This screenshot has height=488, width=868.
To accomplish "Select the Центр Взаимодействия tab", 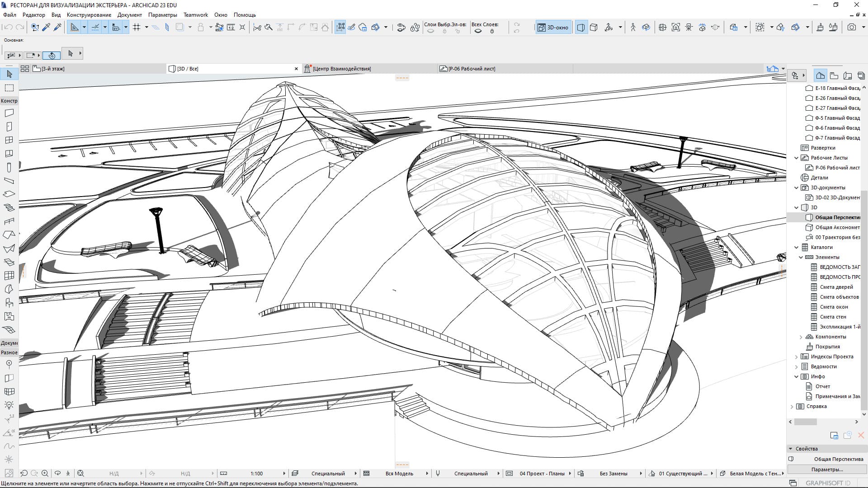I will (341, 69).
